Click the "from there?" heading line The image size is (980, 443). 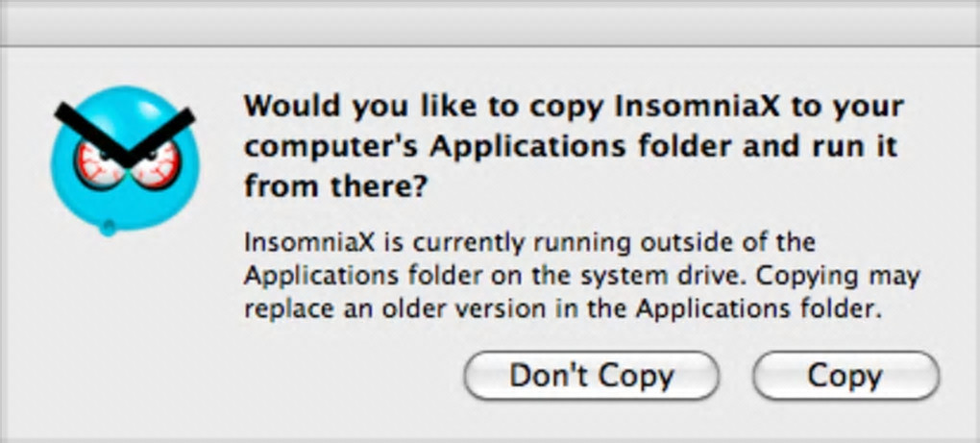(334, 186)
